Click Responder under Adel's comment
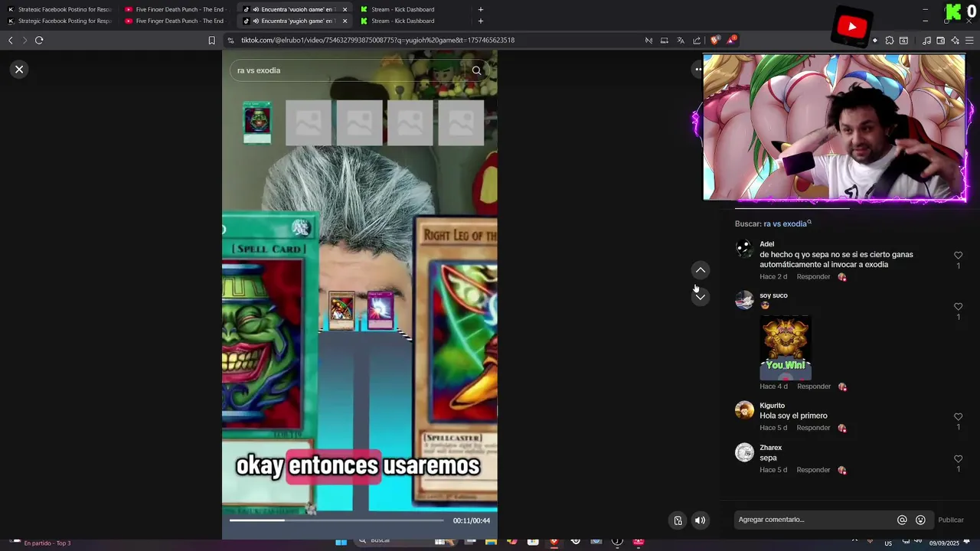The height and width of the screenshot is (551, 980). (813, 277)
